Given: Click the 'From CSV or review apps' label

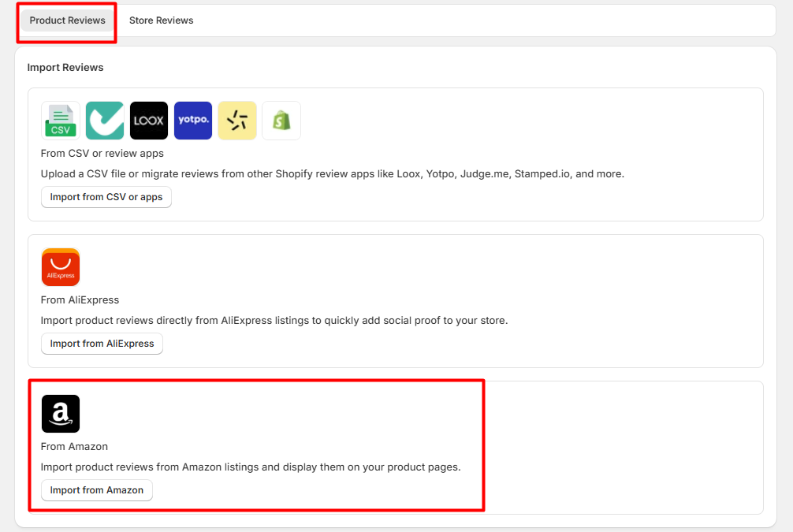Looking at the screenshot, I should (x=102, y=153).
